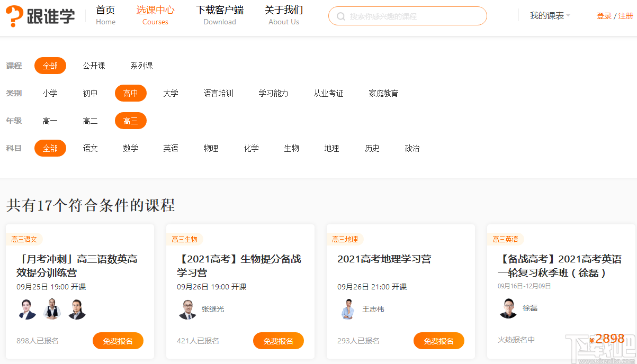Click teacher 徐磊 avatar
The width and height of the screenshot is (637, 364).
click(x=508, y=308)
